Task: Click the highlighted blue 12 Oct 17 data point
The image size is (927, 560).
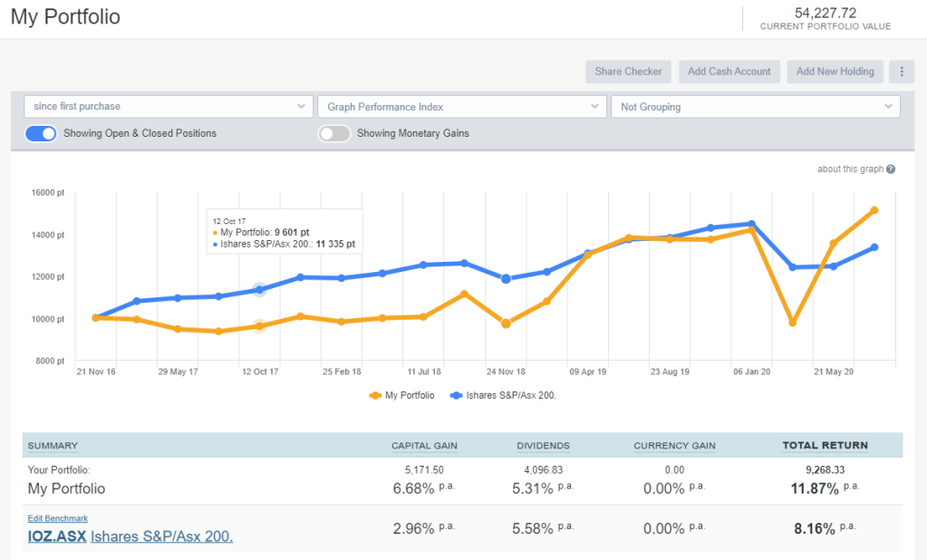Action: [x=260, y=289]
